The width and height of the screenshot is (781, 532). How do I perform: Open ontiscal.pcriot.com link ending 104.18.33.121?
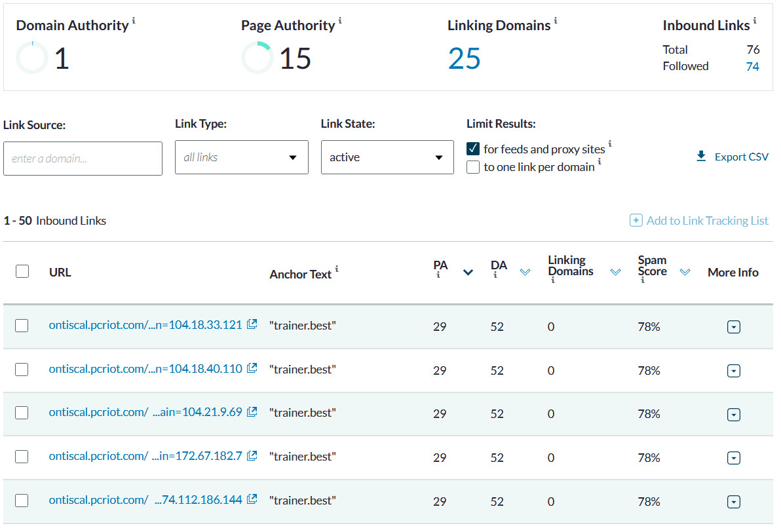coord(145,325)
